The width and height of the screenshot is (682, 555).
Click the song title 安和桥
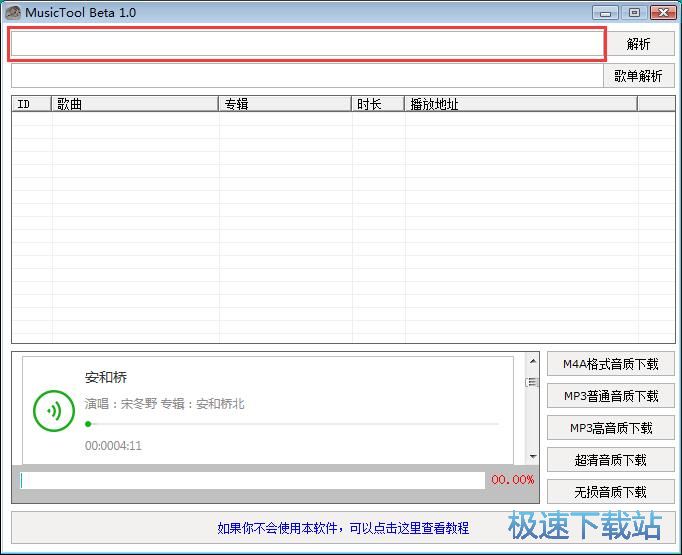click(106, 377)
